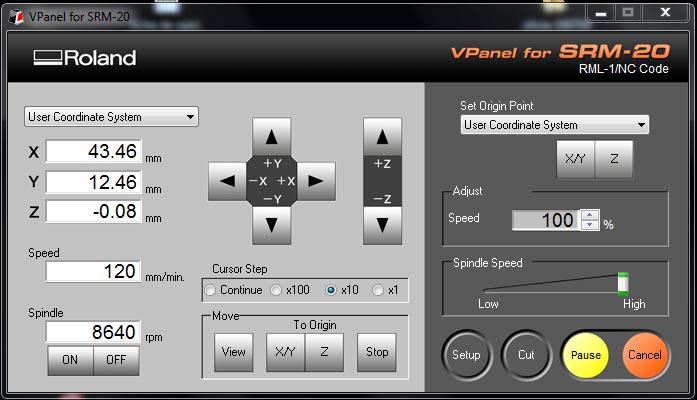Select the x10 cursor step option
The width and height of the screenshot is (697, 400).
(x=342, y=290)
